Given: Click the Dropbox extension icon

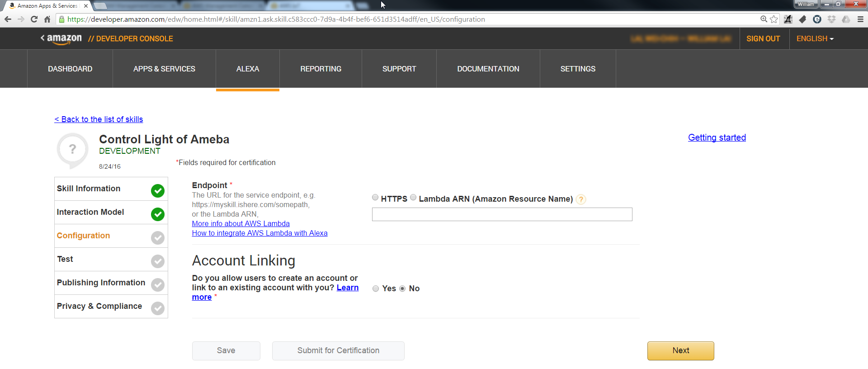Looking at the screenshot, I should coord(831,19).
